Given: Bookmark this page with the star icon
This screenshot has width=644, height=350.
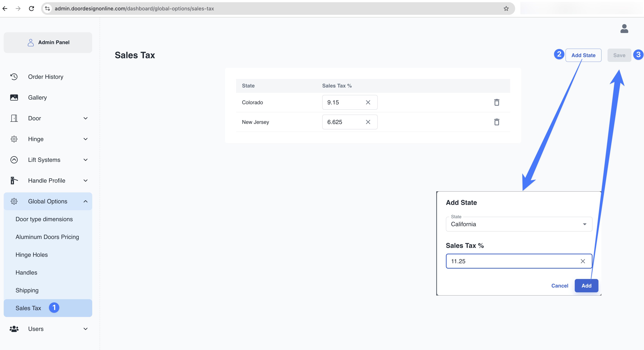Looking at the screenshot, I should [506, 9].
